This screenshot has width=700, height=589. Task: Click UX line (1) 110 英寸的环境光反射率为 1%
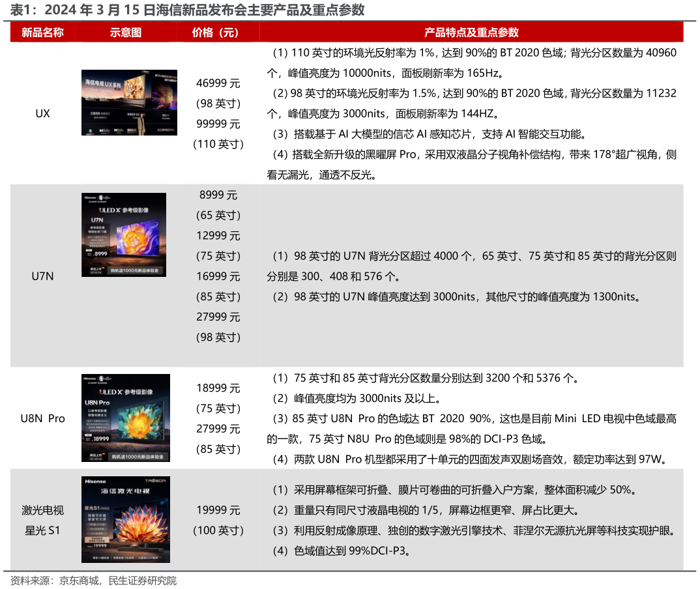coord(474,53)
